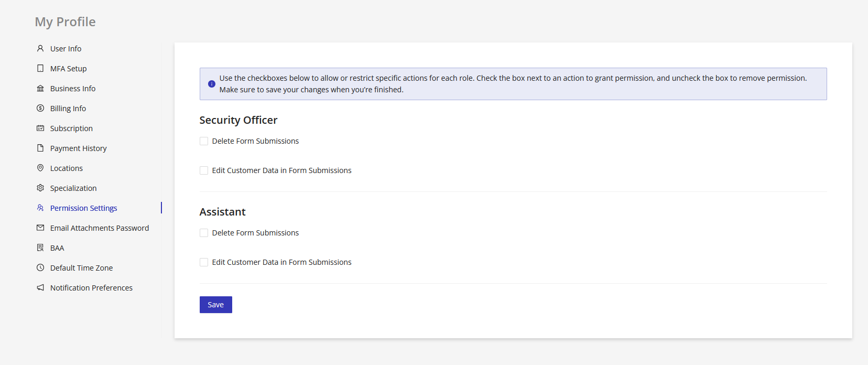Enable Delete Form Submissions for Security Officer
868x365 pixels.
point(204,141)
